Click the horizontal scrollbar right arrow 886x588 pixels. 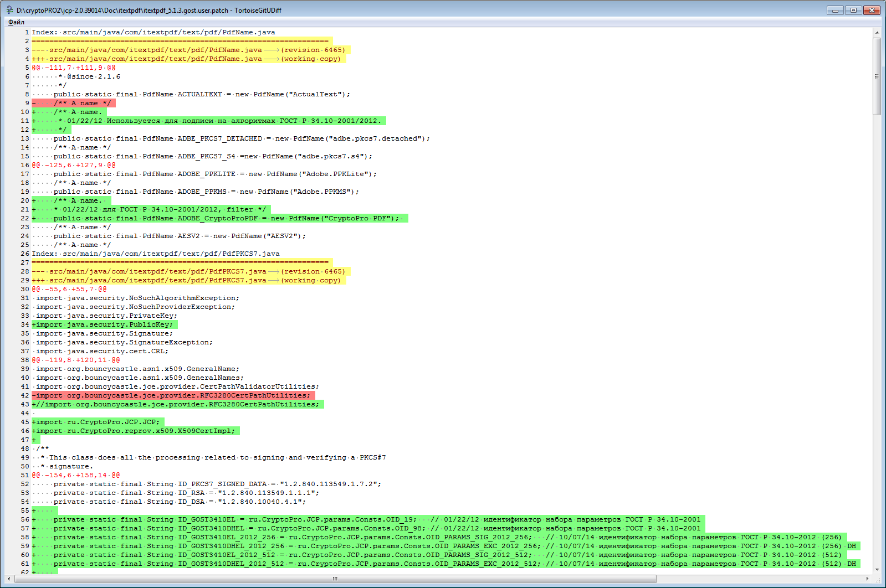point(868,579)
